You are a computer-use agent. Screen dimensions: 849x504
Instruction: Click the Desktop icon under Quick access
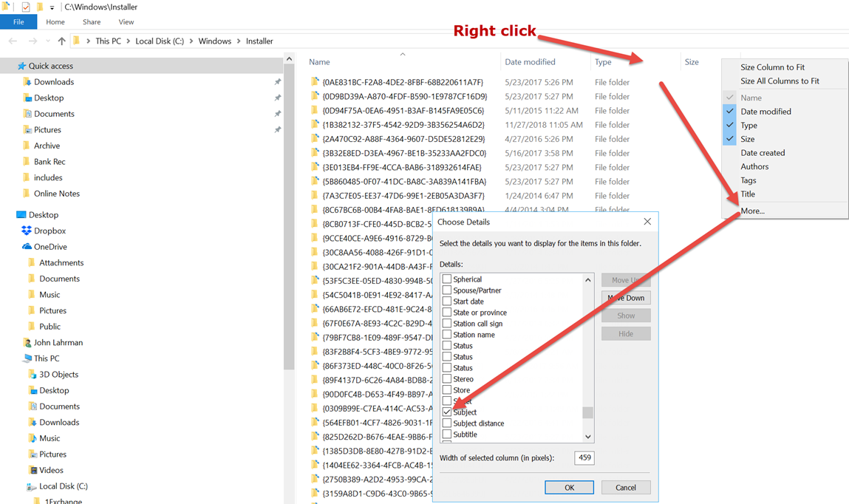(27, 98)
